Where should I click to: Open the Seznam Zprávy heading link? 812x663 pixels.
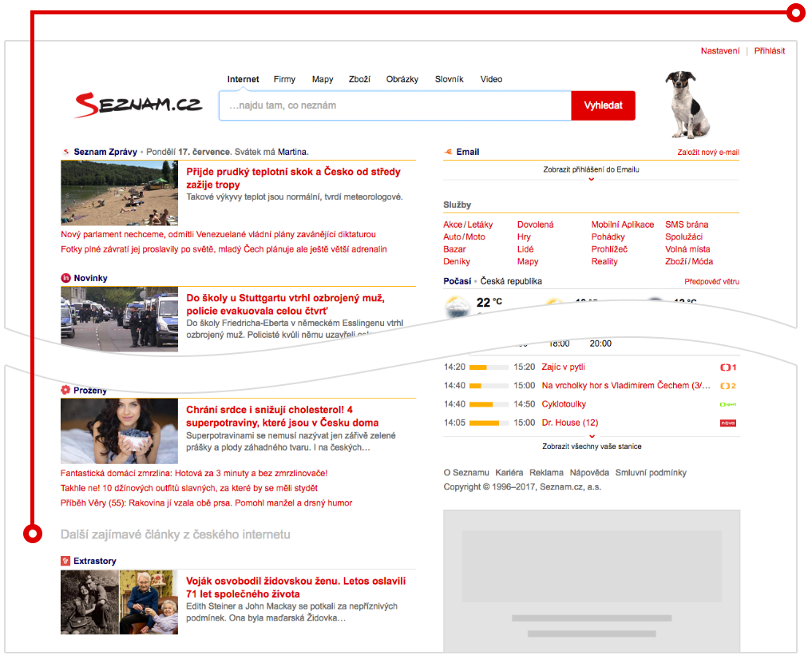pos(105,152)
